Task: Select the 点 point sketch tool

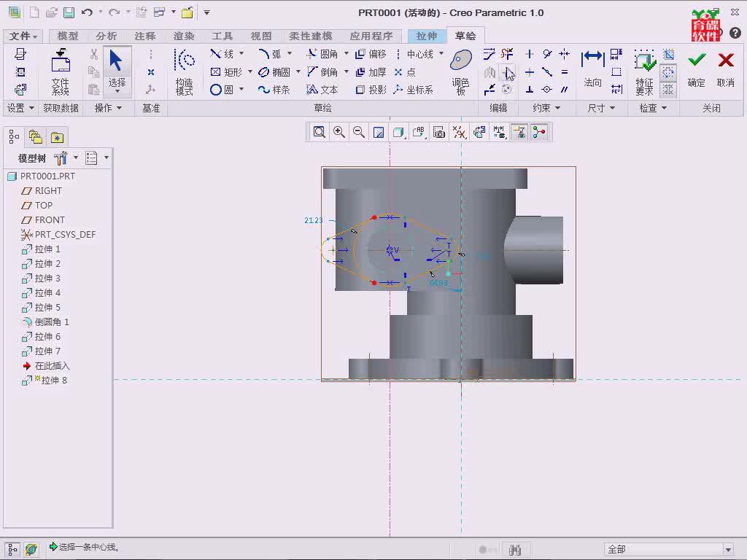Action: (x=405, y=72)
